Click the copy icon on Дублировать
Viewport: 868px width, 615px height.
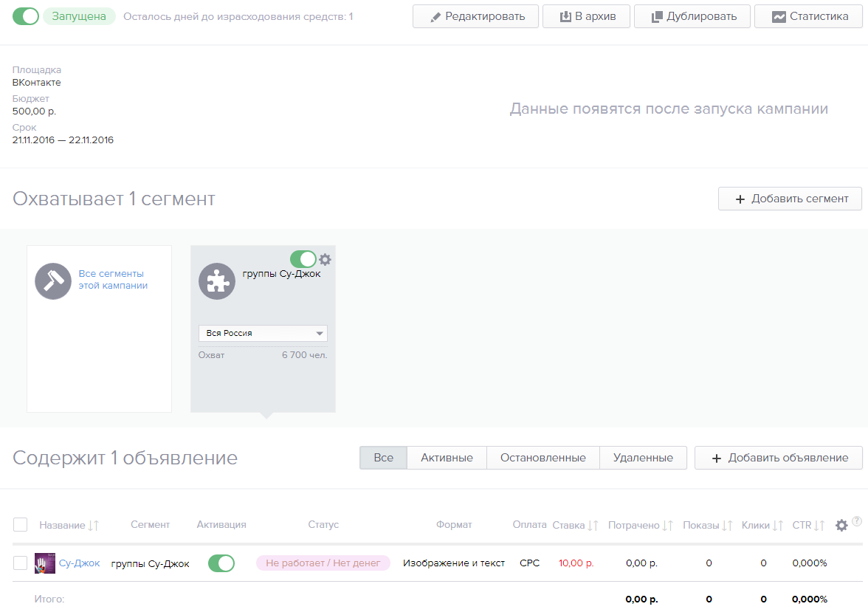(x=657, y=17)
